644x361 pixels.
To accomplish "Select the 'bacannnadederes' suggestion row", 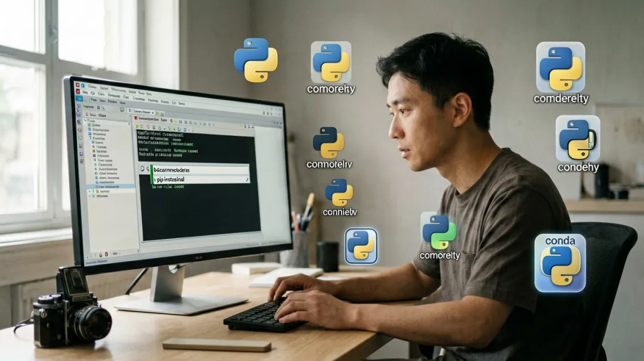I will click(200, 170).
